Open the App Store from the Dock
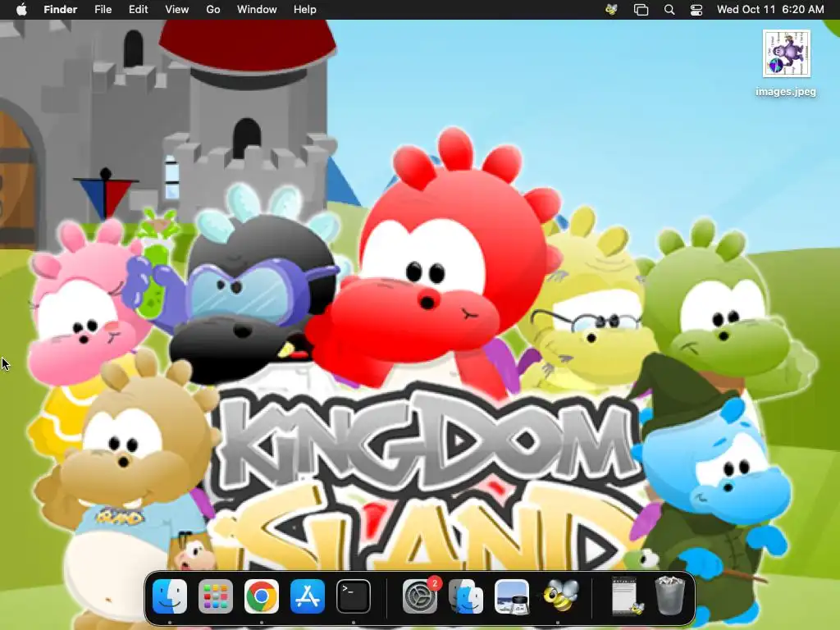This screenshot has width=840, height=630. pyautogui.click(x=308, y=596)
